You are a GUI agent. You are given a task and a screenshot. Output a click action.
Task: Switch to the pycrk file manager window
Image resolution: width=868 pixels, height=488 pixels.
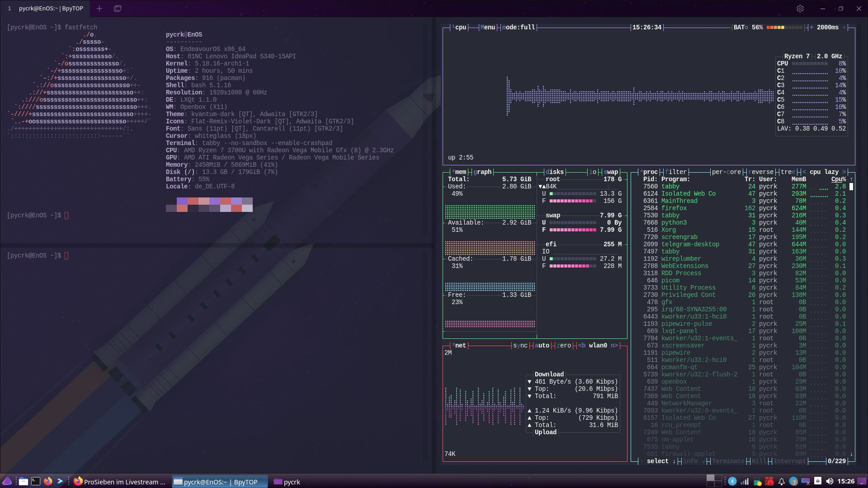point(287,482)
